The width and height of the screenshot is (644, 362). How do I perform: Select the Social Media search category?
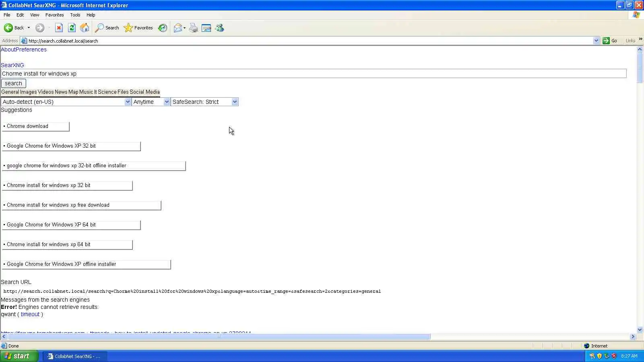tap(144, 92)
